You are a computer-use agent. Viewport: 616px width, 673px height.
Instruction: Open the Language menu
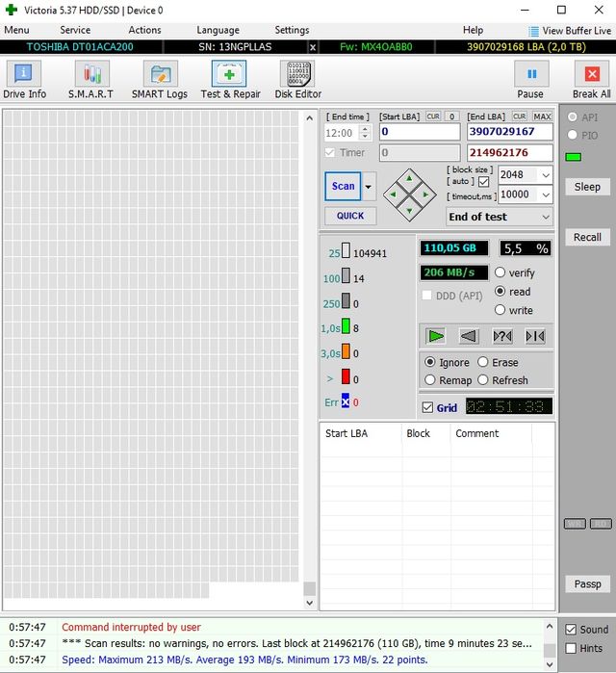(x=218, y=30)
